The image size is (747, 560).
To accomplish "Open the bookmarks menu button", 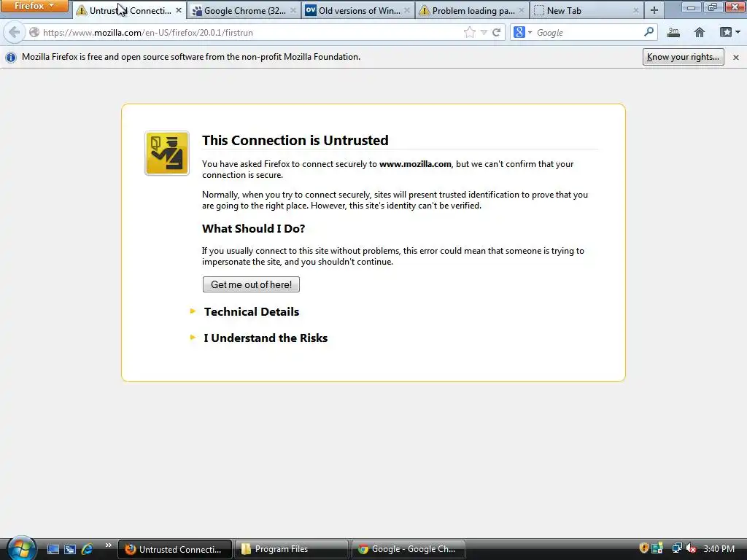I will click(x=729, y=32).
